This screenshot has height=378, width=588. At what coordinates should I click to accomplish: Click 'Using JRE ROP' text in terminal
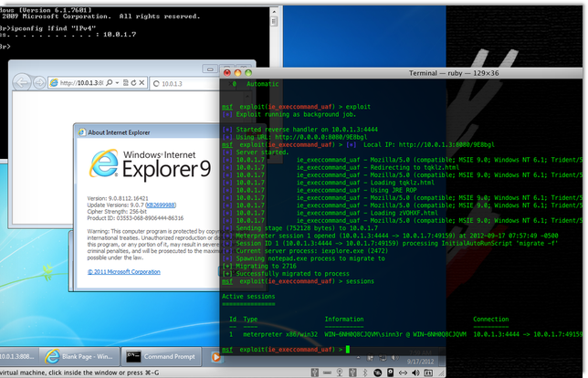pos(394,190)
